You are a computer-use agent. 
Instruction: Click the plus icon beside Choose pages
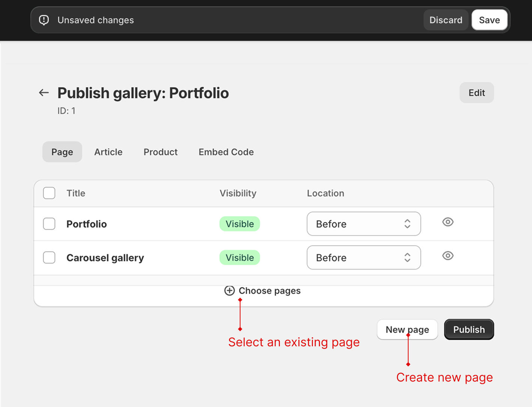[229, 290]
